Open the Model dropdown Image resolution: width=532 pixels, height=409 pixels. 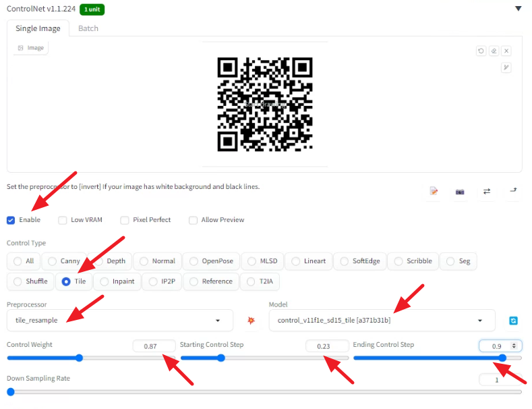point(382,321)
